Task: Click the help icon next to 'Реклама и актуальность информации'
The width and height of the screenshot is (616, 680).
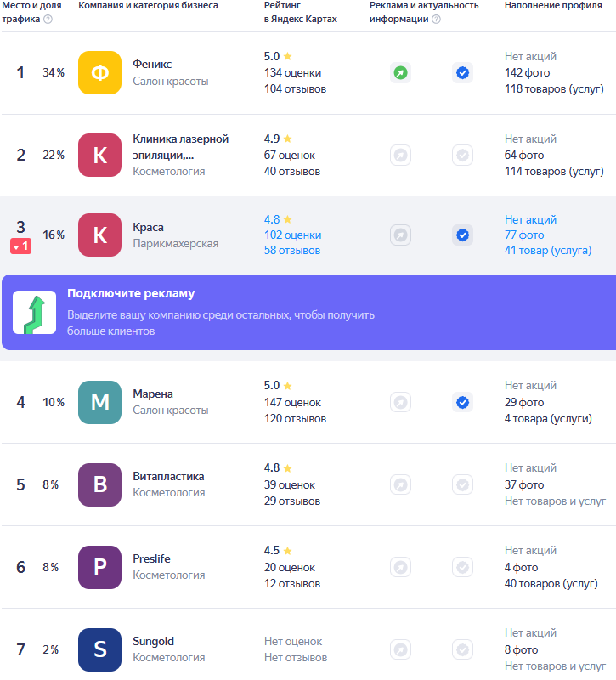Action: 437,19
